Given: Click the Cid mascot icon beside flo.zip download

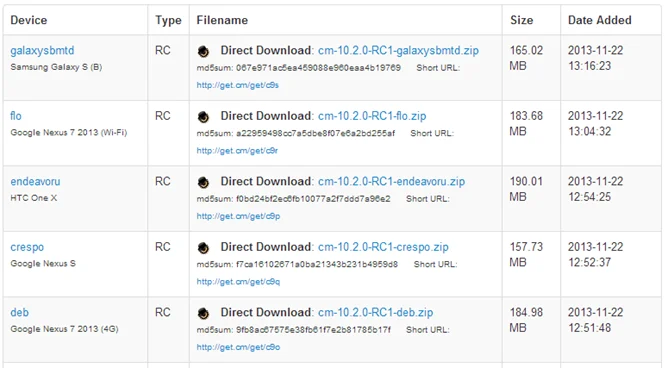Looking at the screenshot, I should 203,117.
